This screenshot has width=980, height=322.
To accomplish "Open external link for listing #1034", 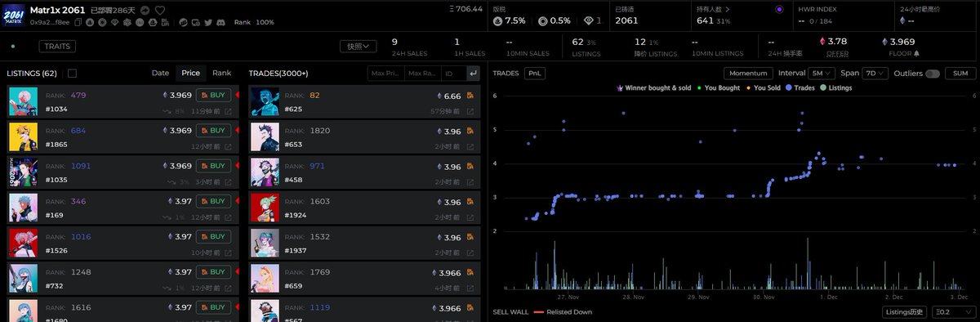I will click(x=228, y=110).
